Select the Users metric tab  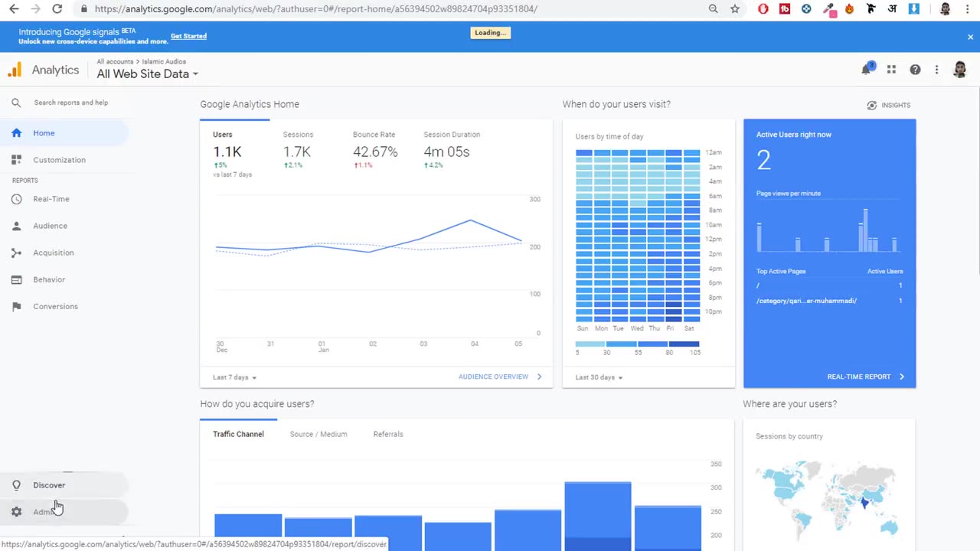pos(234,155)
